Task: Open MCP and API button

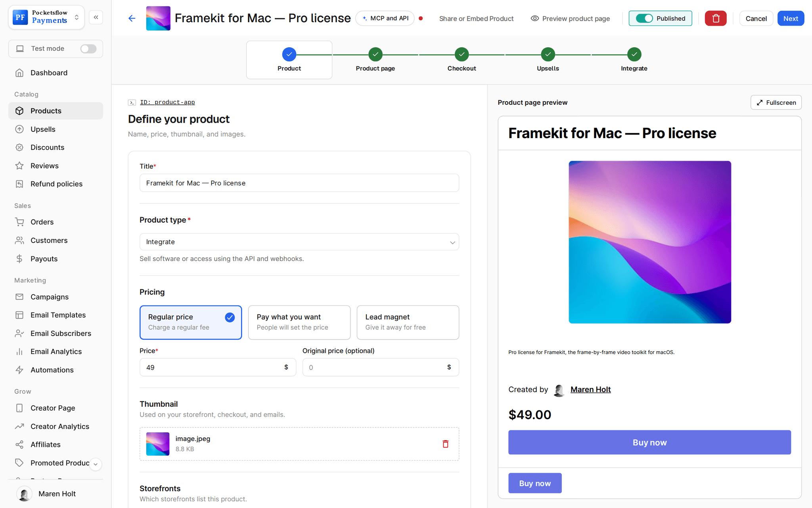Action: 385,18
